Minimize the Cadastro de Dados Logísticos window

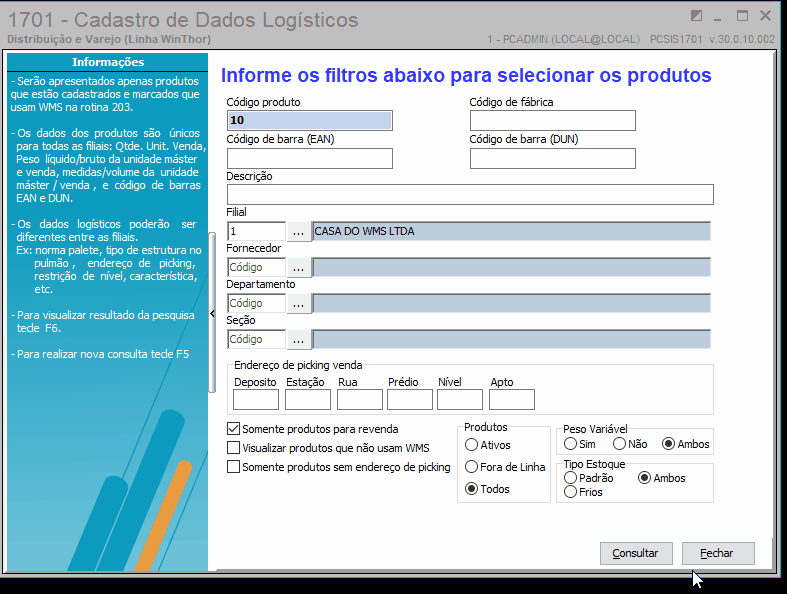718,17
